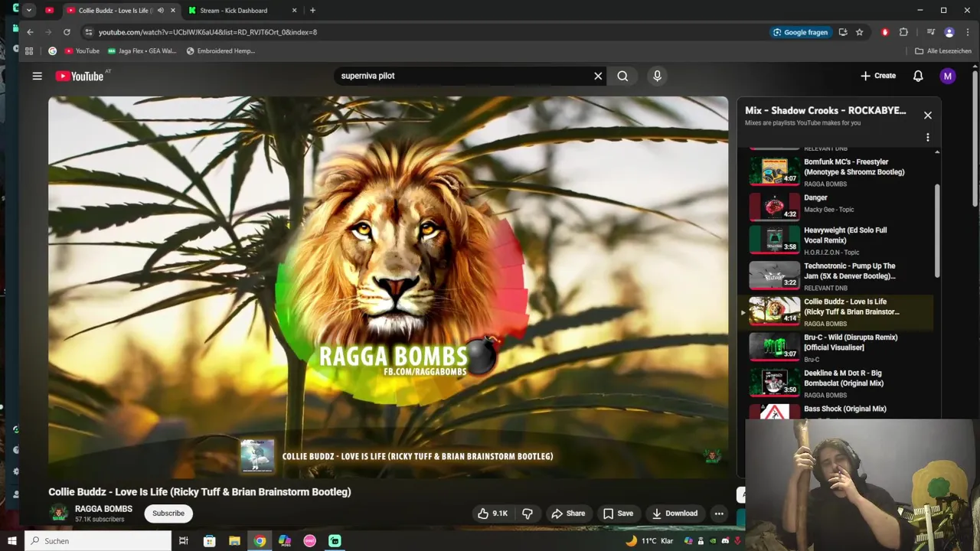Screen dimensions: 980x551
Task: Close the Mix playlist panel
Action: click(927, 116)
